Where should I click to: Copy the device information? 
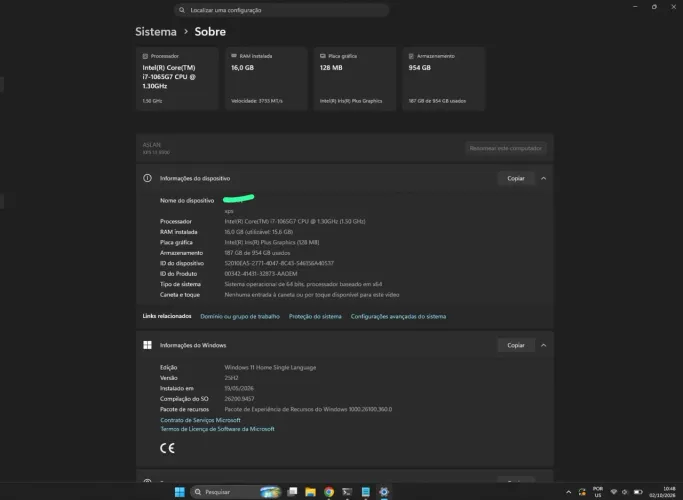(x=516, y=178)
